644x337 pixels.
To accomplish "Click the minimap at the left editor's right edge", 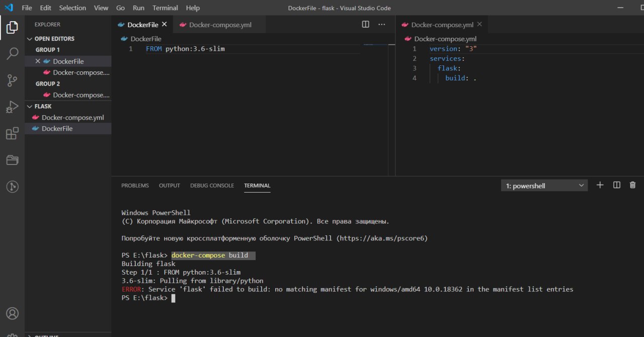I will click(x=374, y=45).
